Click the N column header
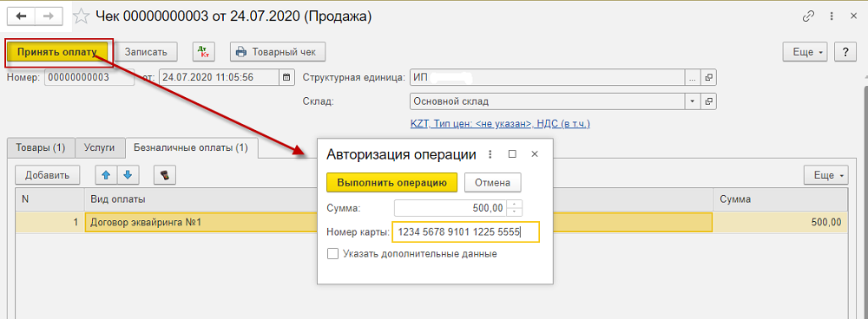The image size is (868, 319). coord(49,199)
